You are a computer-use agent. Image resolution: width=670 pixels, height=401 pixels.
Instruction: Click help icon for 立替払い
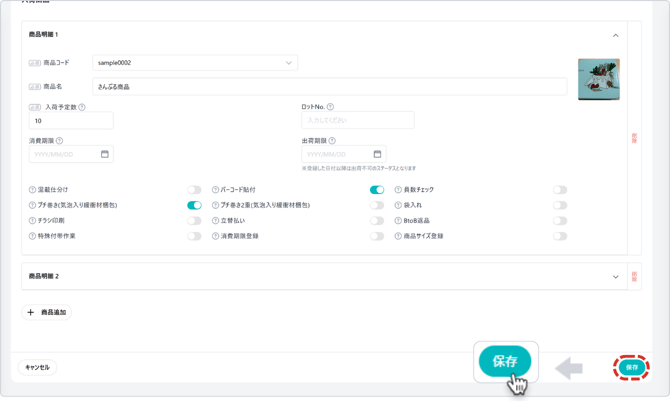tap(215, 221)
